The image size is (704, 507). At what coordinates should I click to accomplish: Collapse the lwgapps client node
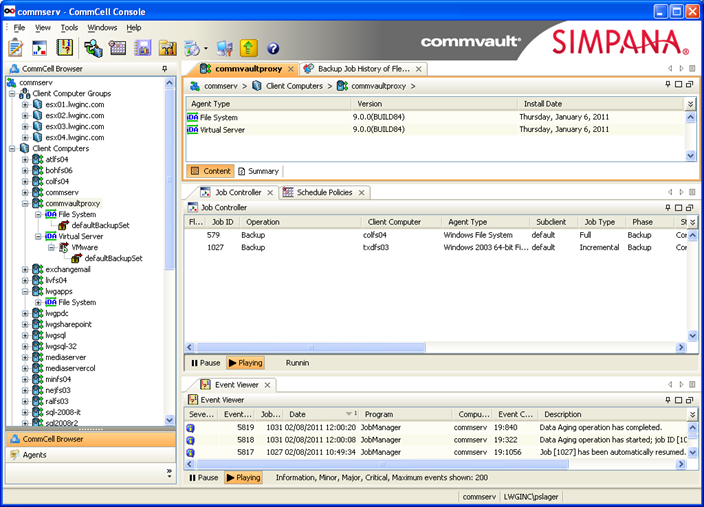[25, 291]
